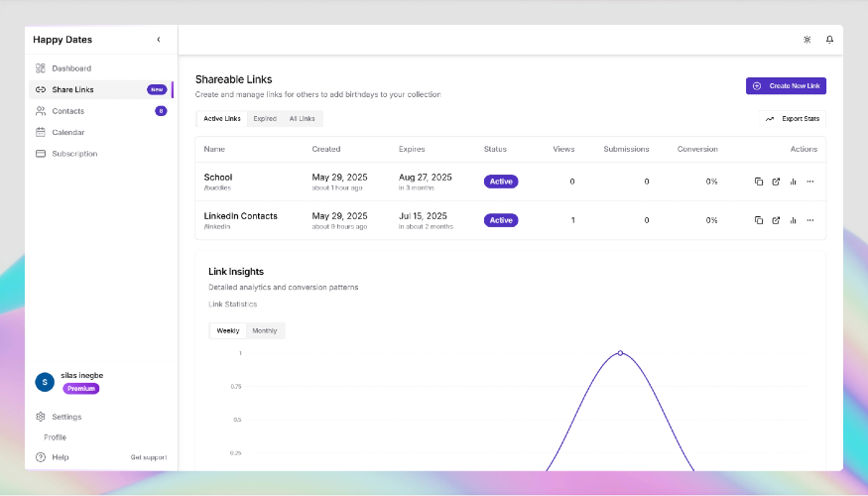This screenshot has height=496, width=868.
Task: Open Contacts in the sidebar
Action: [x=101, y=111]
